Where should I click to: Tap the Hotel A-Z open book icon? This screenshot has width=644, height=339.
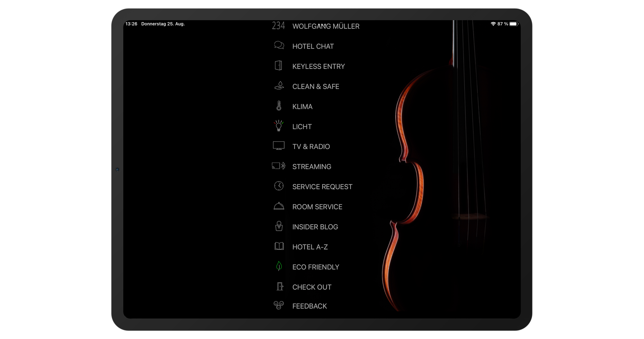click(x=279, y=246)
